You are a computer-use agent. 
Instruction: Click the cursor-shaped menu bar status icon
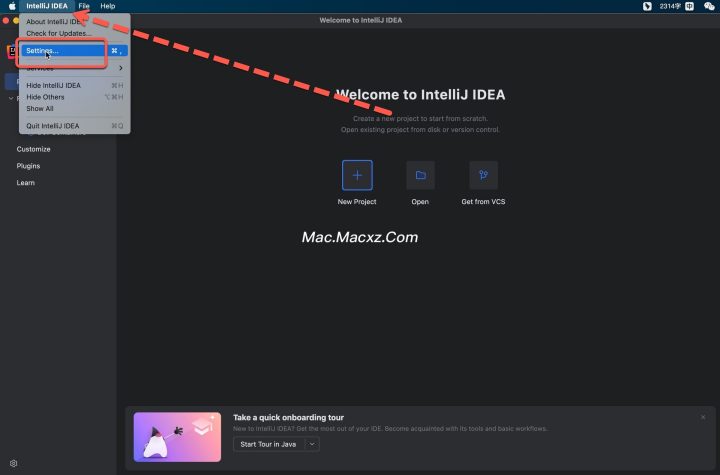tap(647, 6)
